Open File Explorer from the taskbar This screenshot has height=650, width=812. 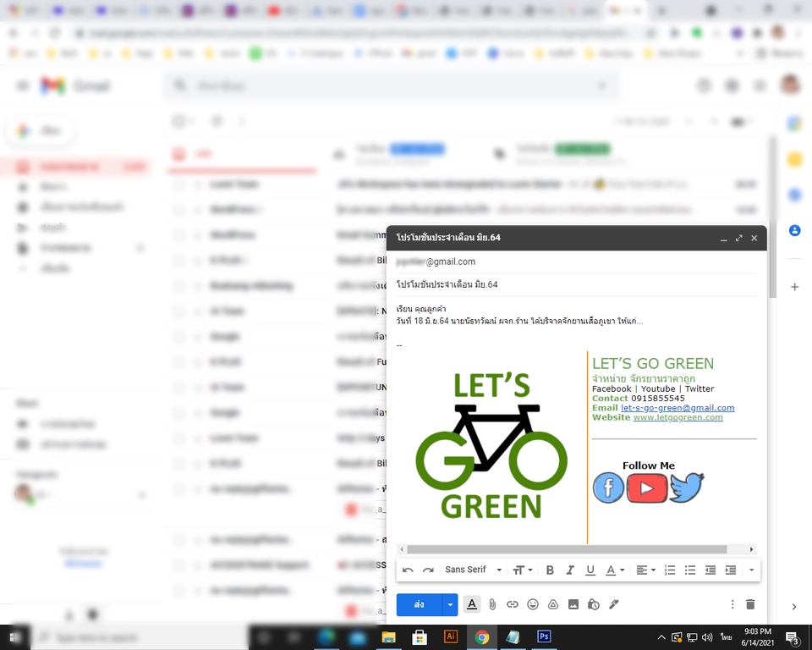[x=388, y=637]
